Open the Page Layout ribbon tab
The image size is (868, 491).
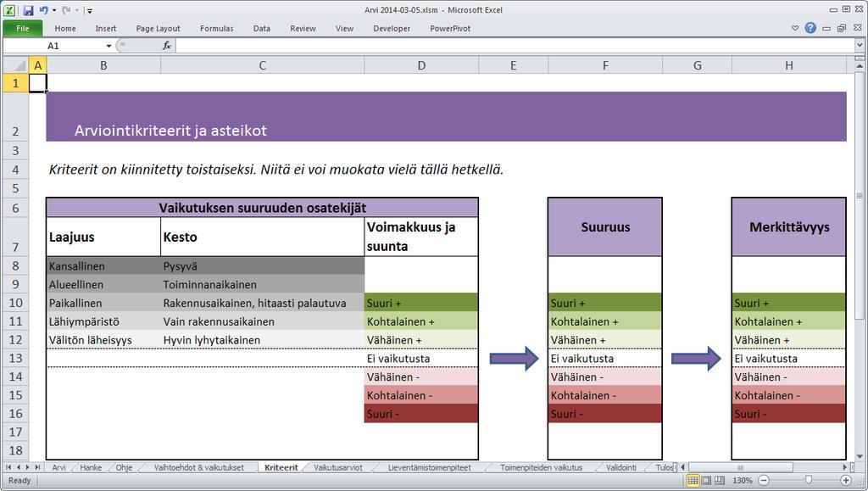(159, 28)
